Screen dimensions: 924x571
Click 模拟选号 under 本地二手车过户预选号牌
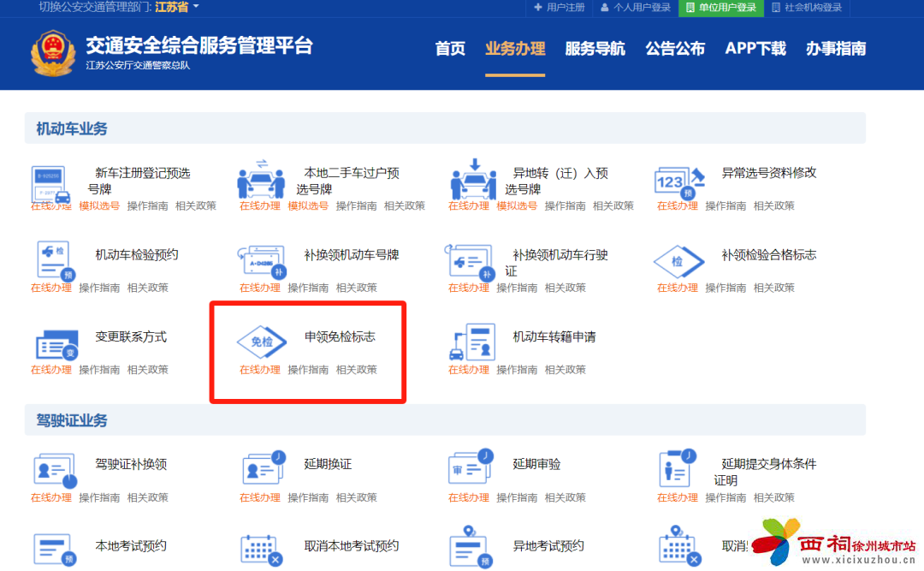(x=308, y=205)
